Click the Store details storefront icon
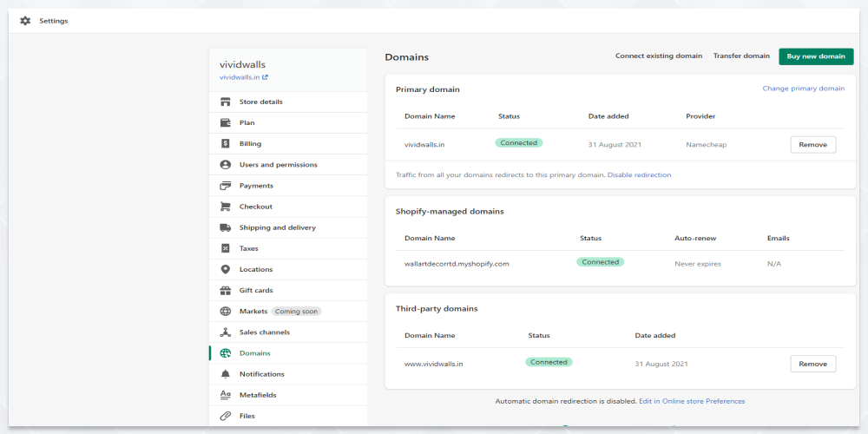This screenshot has height=434, width=868. [226, 102]
